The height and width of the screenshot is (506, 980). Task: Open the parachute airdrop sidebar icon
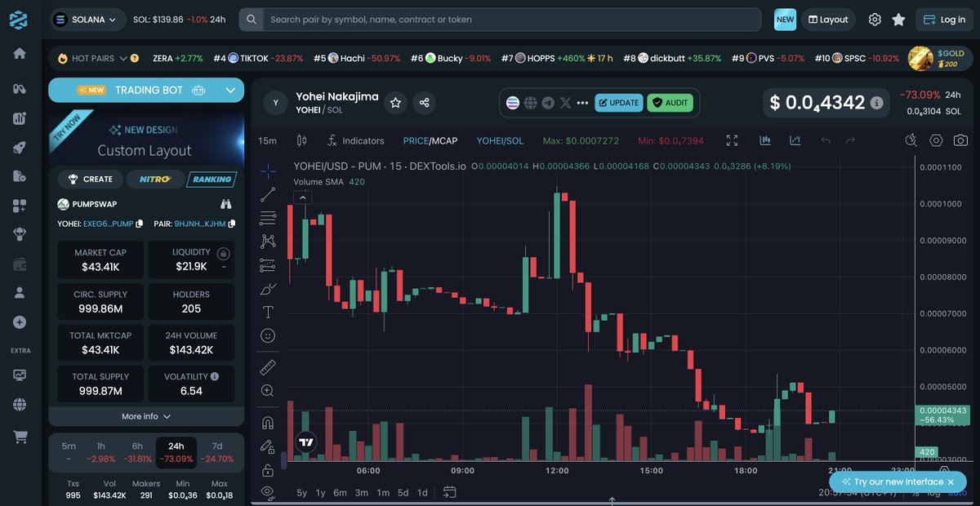click(20, 234)
